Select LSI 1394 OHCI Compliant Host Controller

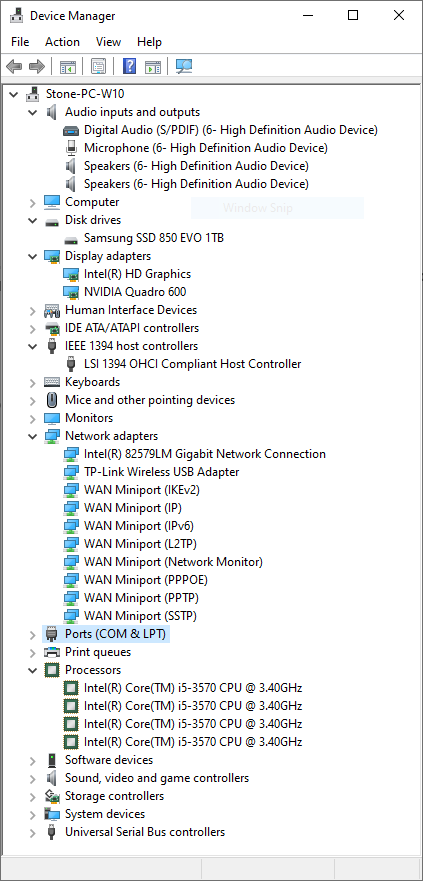(192, 364)
